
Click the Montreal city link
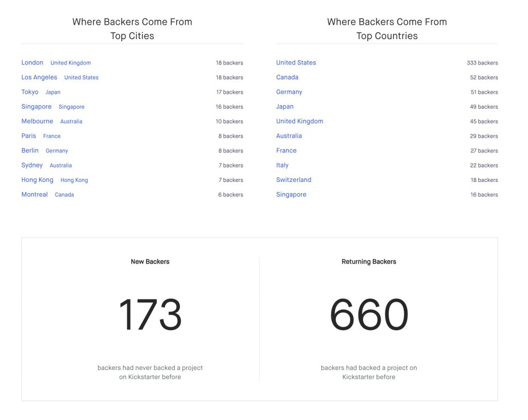click(35, 195)
